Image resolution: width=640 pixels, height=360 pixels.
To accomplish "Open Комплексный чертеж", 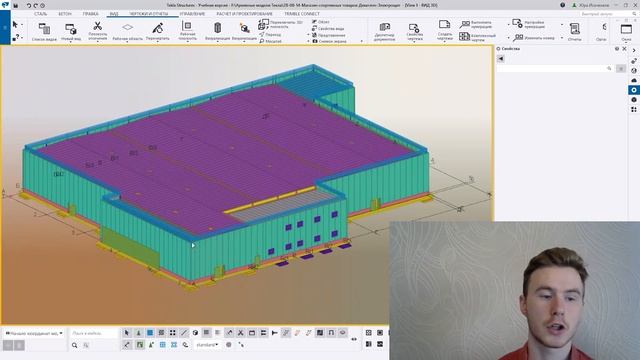I will (x=478, y=37).
